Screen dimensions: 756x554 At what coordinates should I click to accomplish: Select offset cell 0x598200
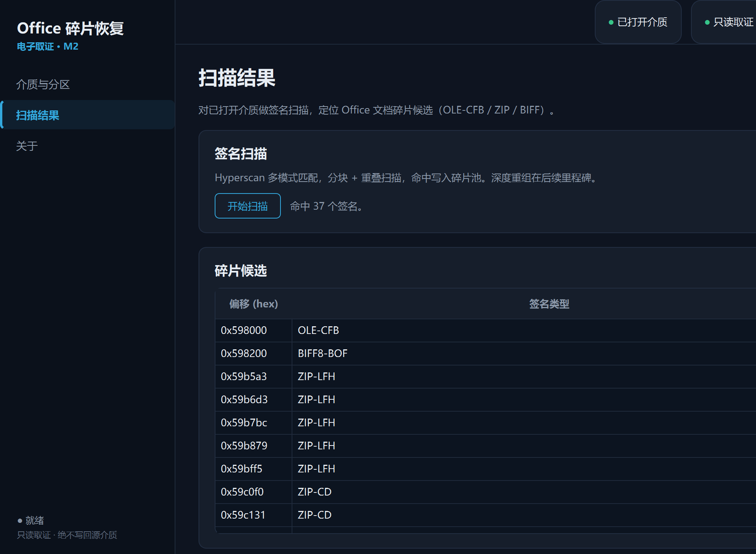click(254, 354)
